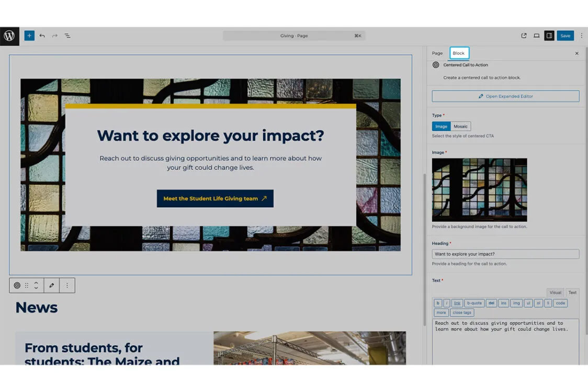Click the drag handle dots in block toolbar
588x392 pixels.
pyautogui.click(x=27, y=285)
